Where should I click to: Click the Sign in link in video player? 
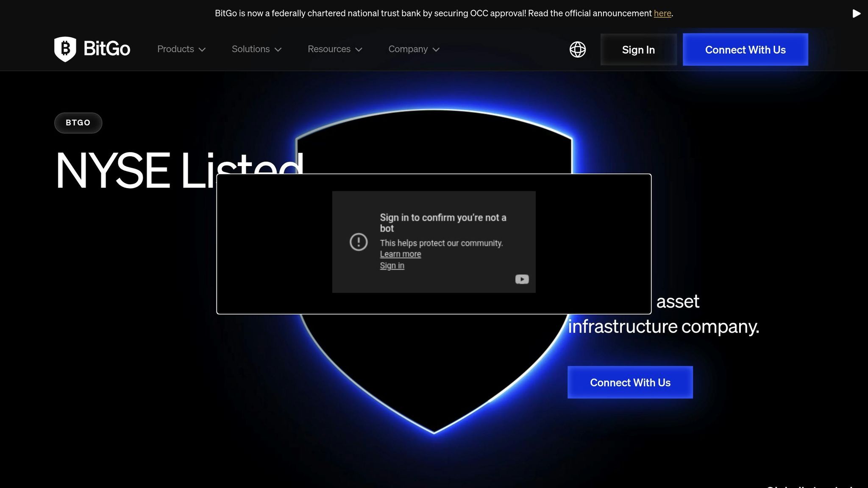392,266
